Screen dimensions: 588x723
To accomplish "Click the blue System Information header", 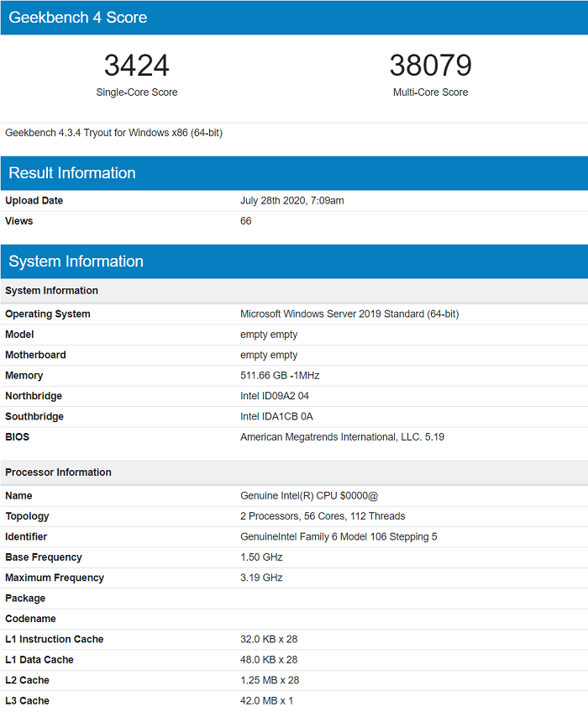I will [294, 261].
